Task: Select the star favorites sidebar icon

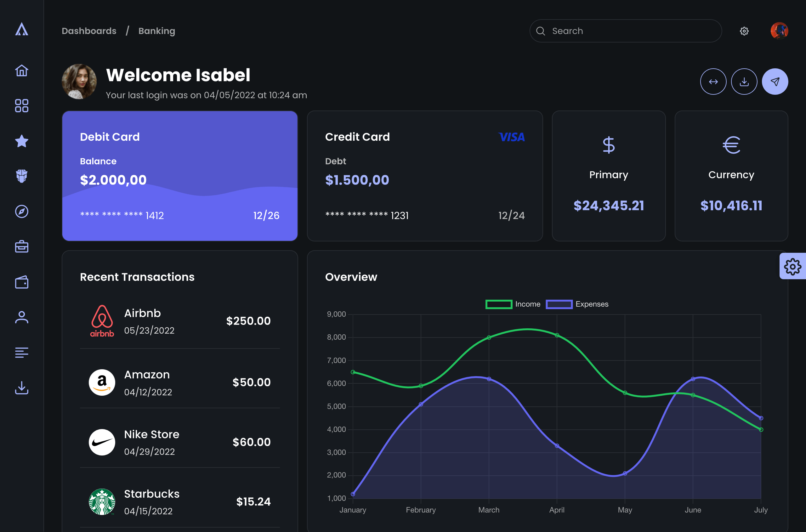Action: coord(22,141)
